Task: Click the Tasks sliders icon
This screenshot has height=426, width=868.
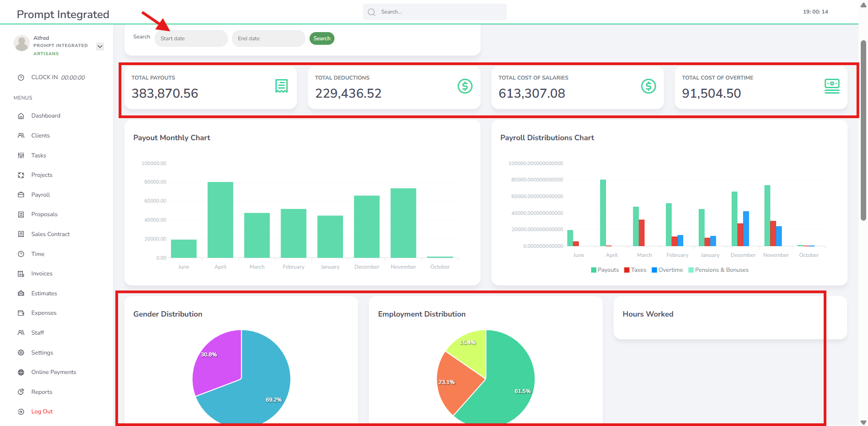Action: [x=21, y=156]
